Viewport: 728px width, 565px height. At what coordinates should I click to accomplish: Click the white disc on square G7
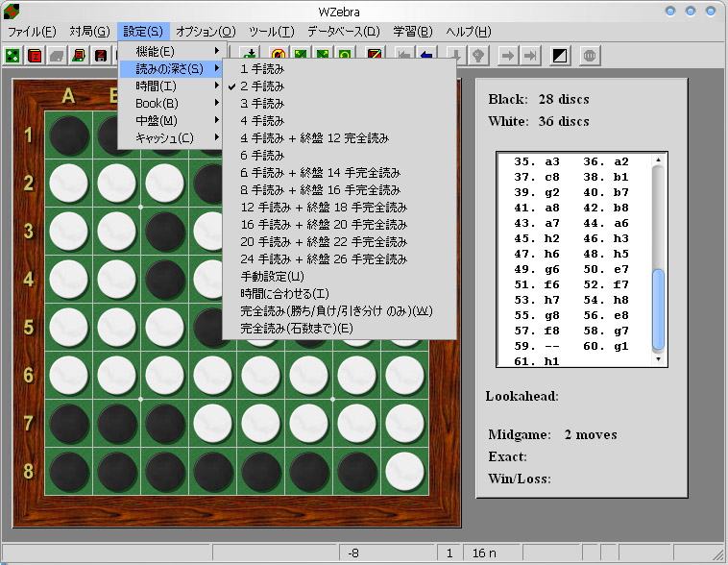356,424
